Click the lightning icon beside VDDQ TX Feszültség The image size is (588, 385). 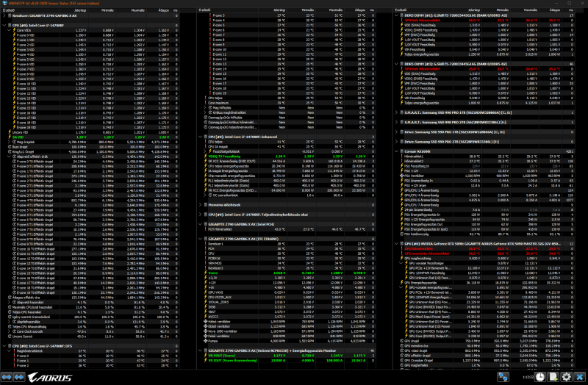point(206,156)
